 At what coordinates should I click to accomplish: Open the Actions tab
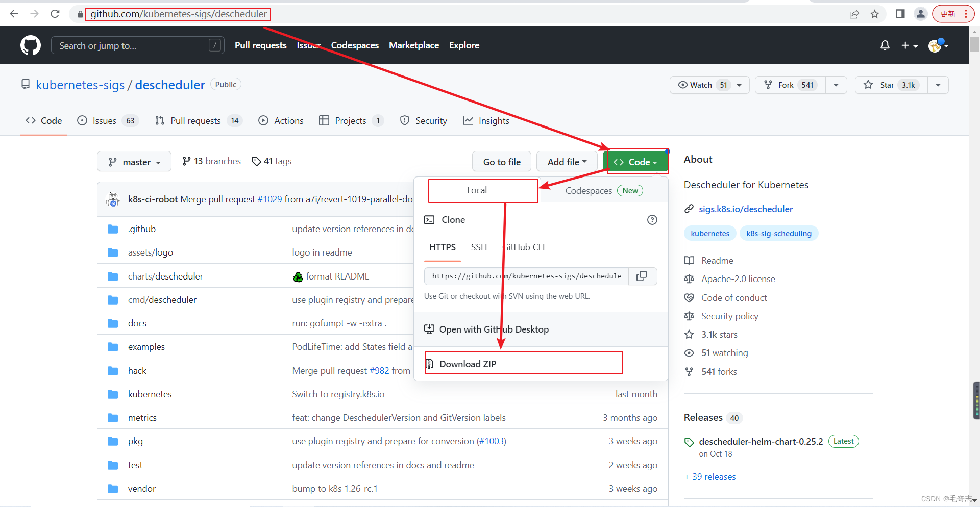click(x=281, y=121)
